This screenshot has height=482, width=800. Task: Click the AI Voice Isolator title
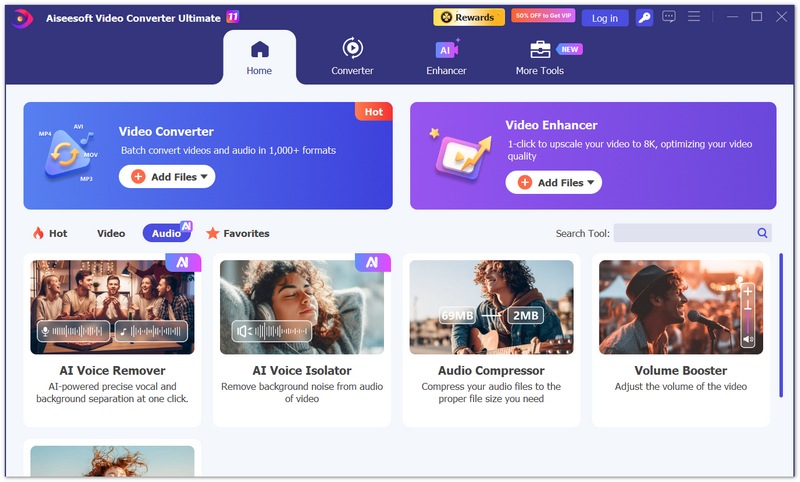tap(302, 371)
